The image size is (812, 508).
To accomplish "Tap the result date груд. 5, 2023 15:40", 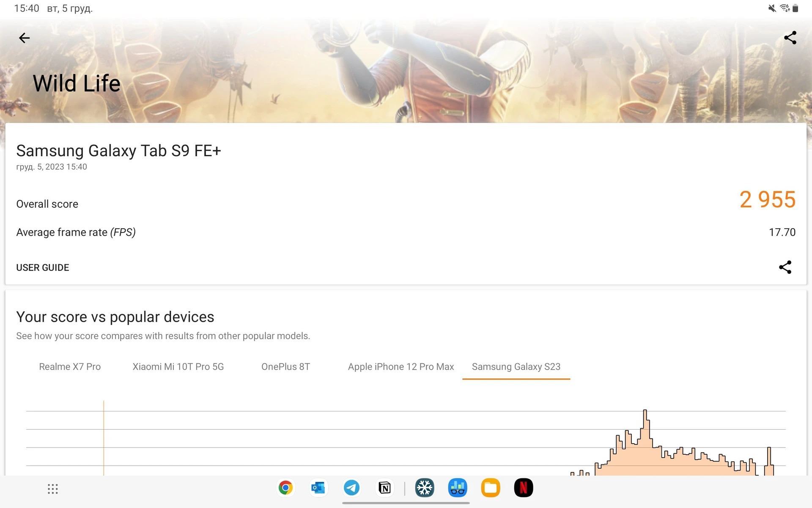I will 52,167.
